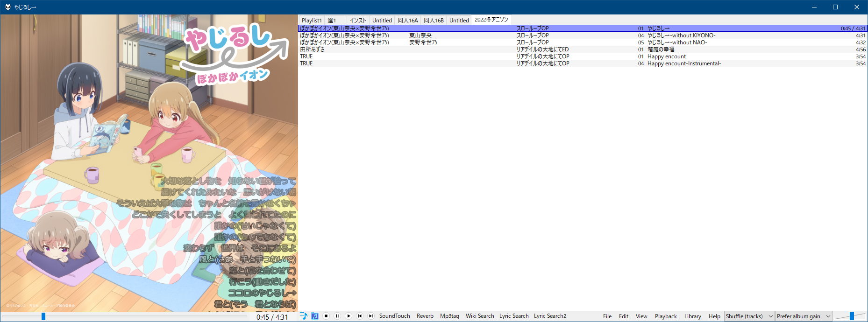Switch to the インスト playlist tab

358,20
